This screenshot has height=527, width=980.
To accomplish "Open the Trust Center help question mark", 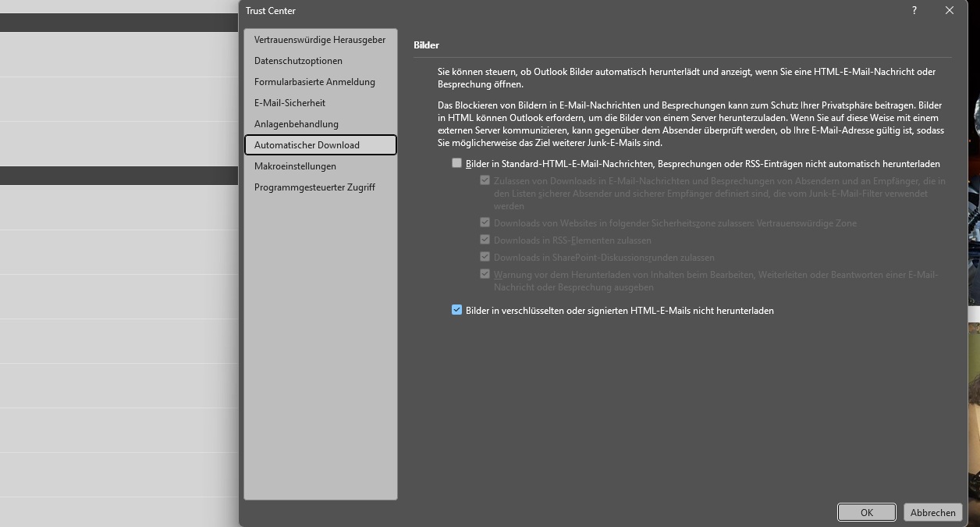I will click(x=914, y=10).
